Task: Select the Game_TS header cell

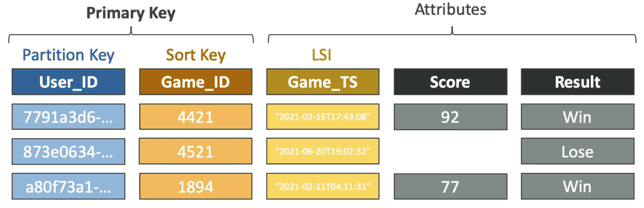Action: coord(323,82)
